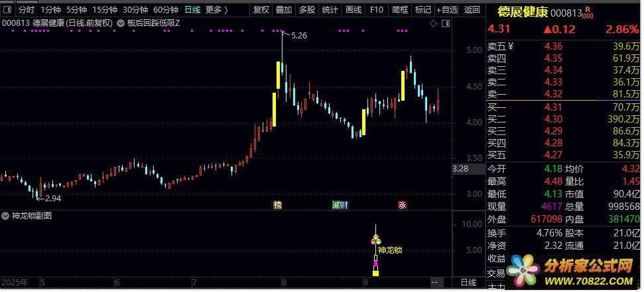Click the 卖三 price 4.34
The image size is (644, 292).
pyautogui.click(x=553, y=70)
